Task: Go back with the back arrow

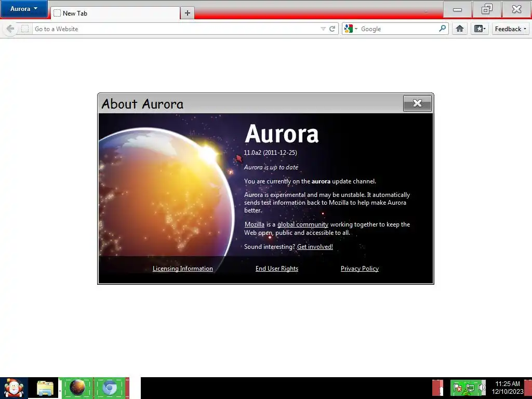Action: coord(10,29)
